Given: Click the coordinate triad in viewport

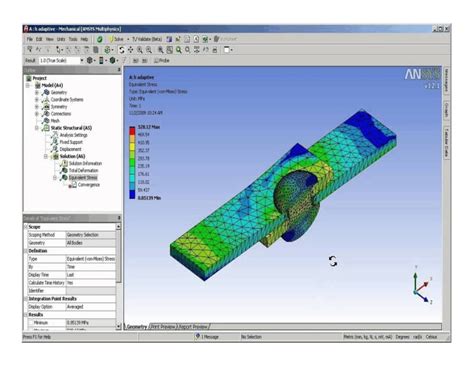Looking at the screenshot, I should tap(422, 284).
